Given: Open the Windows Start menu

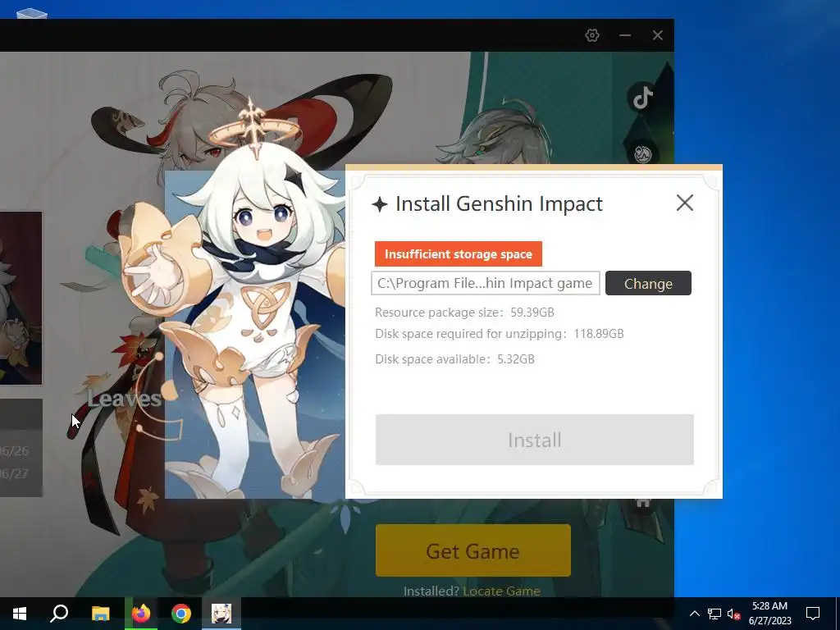Looking at the screenshot, I should click(x=20, y=614).
